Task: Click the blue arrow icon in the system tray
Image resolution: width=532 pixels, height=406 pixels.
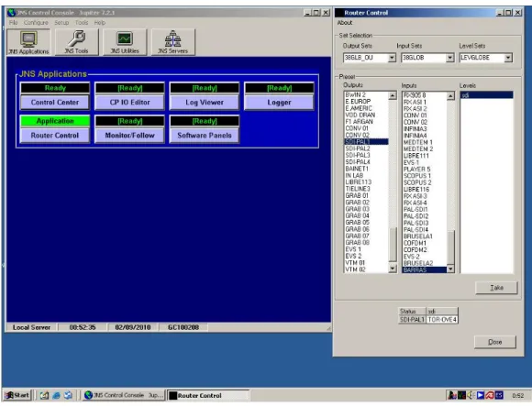Action: click(480, 395)
